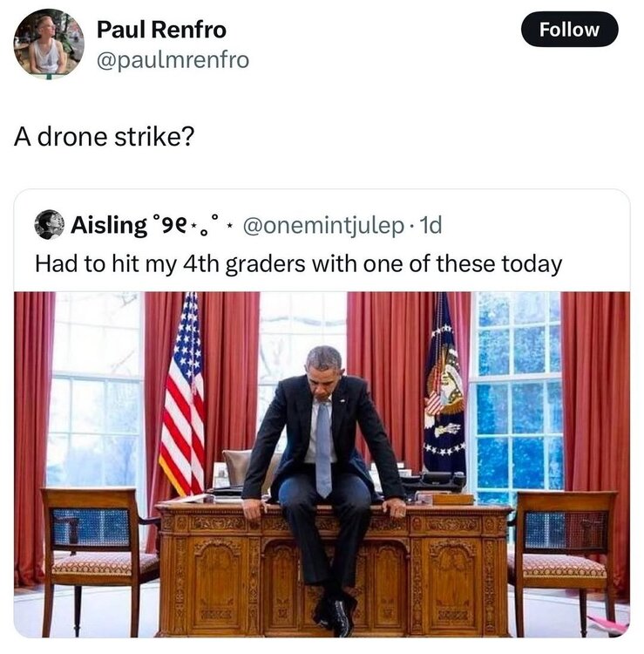644x654 pixels.
Task: Click the 1d timestamp on quoted tweet
Action: (x=430, y=226)
